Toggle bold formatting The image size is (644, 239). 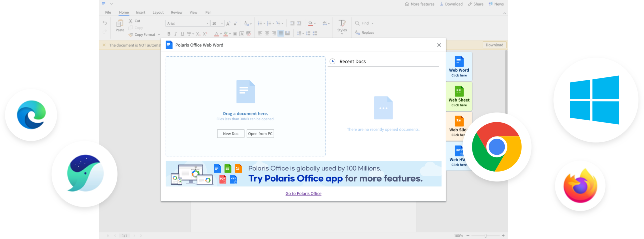[x=169, y=34]
